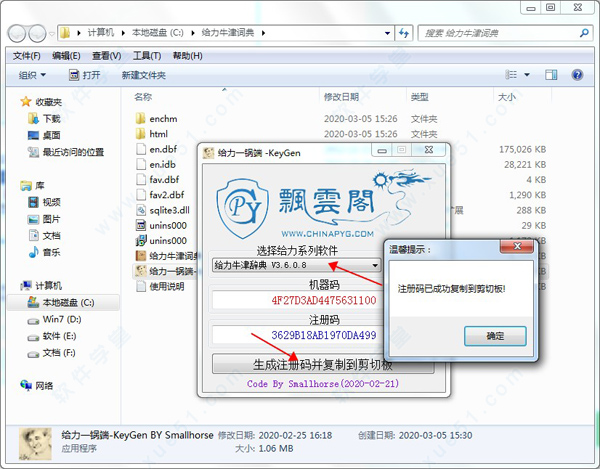
Task: Select the 给力牛津词典 application file
Action: pyautogui.click(x=166, y=256)
